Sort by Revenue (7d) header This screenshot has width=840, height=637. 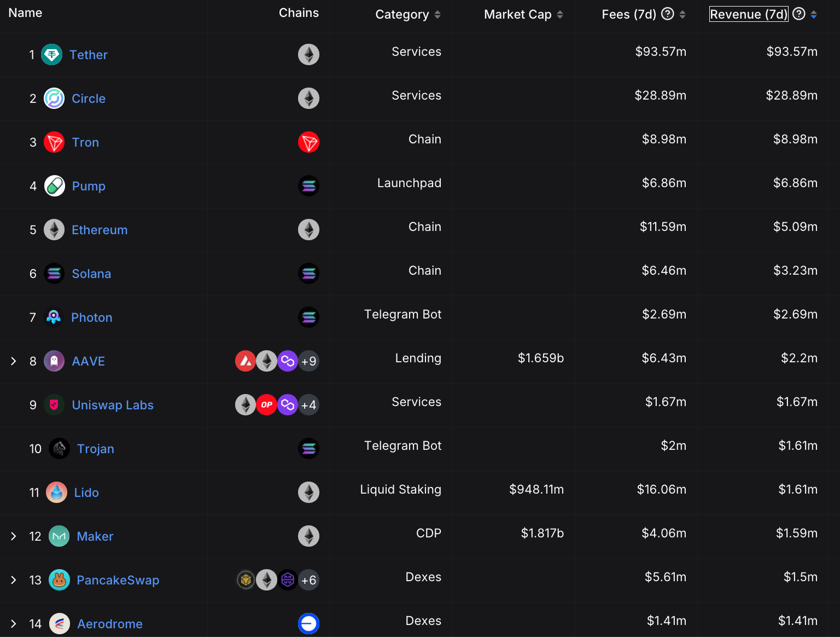click(748, 14)
